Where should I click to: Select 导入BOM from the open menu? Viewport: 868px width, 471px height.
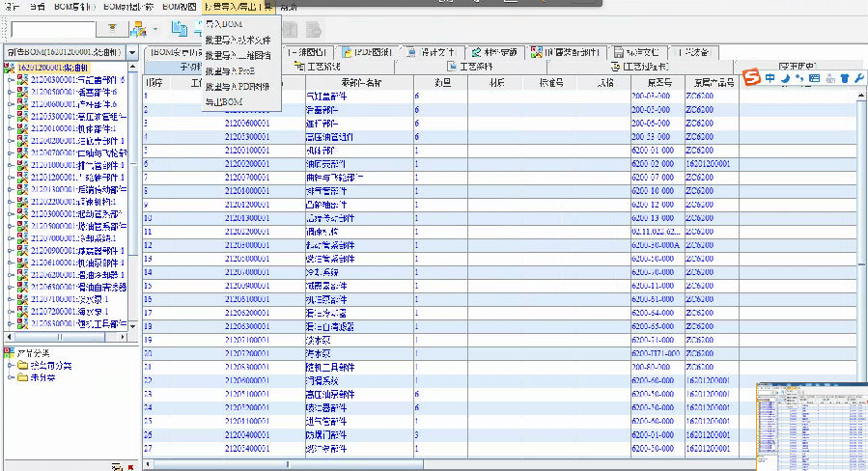(241, 24)
